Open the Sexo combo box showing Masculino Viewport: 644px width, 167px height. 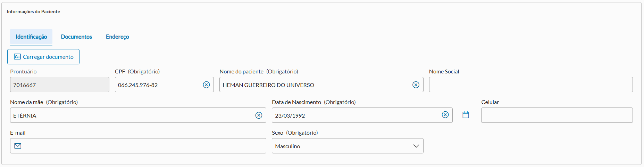point(340,146)
